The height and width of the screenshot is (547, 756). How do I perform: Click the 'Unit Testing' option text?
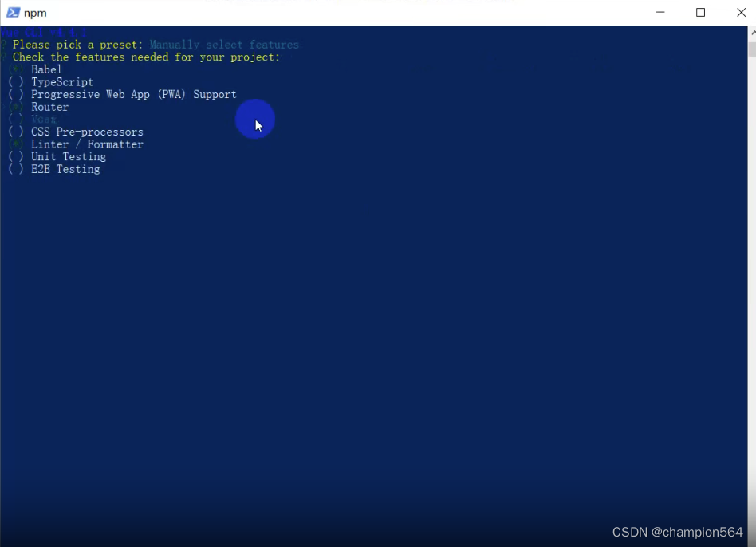69,157
